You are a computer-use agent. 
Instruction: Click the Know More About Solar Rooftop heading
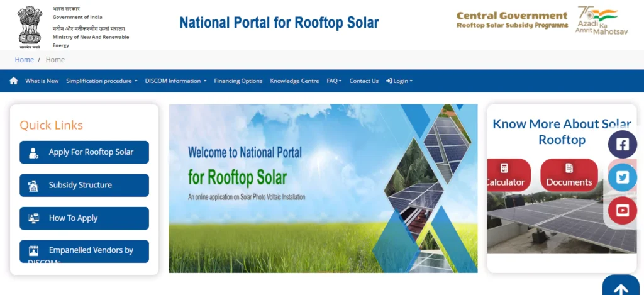click(562, 131)
